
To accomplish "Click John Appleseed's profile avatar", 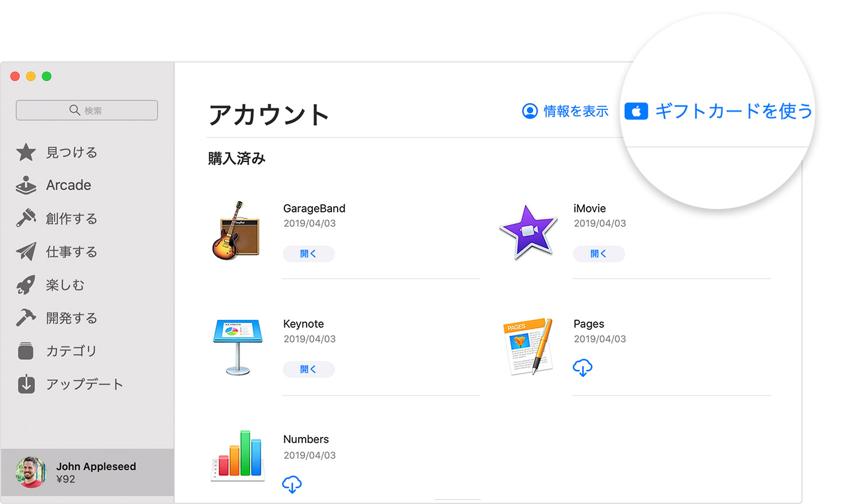I will 31,472.
